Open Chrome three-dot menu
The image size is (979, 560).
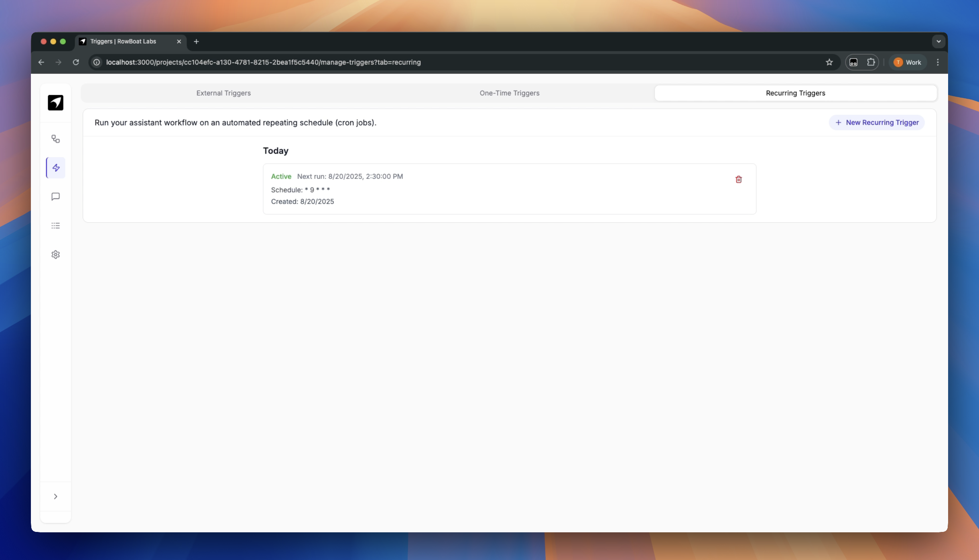[x=938, y=62]
